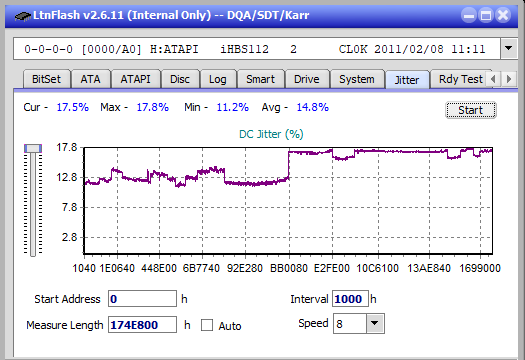Switch to the Rdy Test tab
Viewport: 525px width, 360px height.
[461, 79]
